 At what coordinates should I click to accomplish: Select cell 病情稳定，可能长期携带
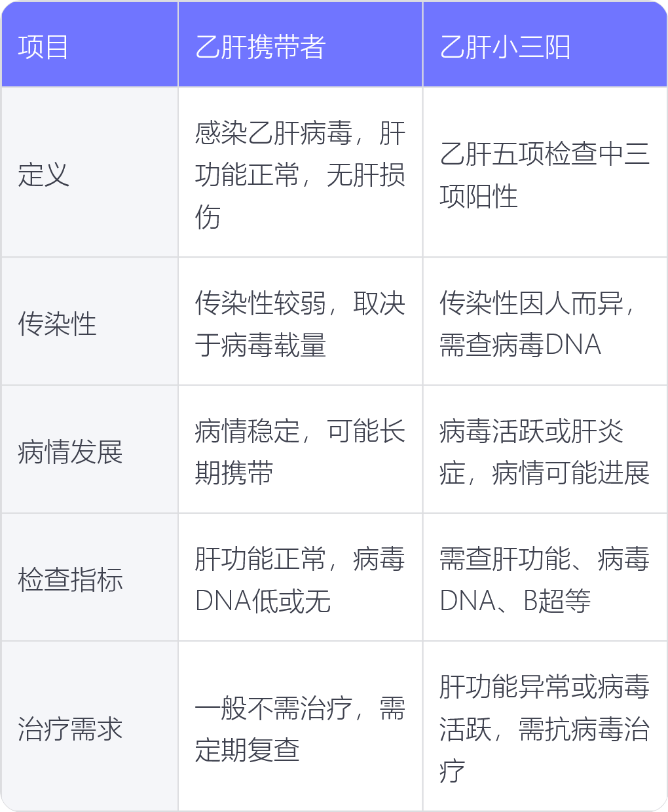(x=300, y=450)
